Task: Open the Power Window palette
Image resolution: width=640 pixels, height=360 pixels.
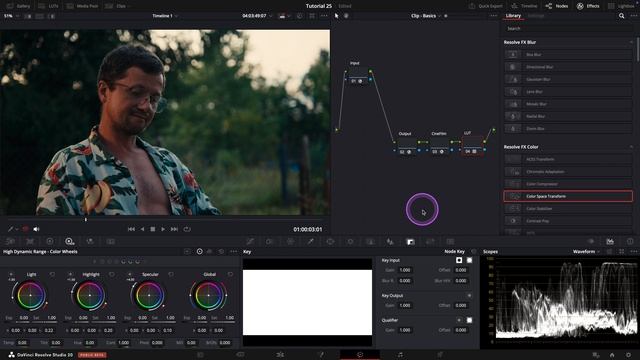Action: pos(330,242)
